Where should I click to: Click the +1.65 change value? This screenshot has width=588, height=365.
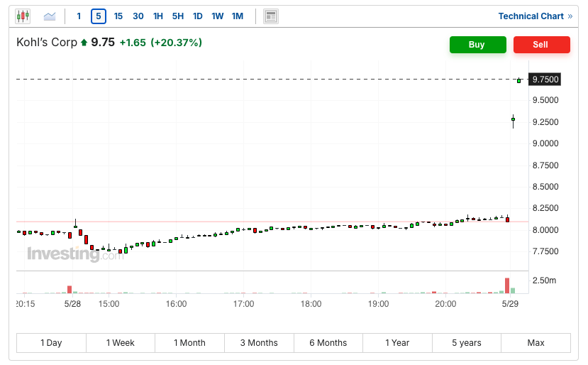tap(133, 43)
